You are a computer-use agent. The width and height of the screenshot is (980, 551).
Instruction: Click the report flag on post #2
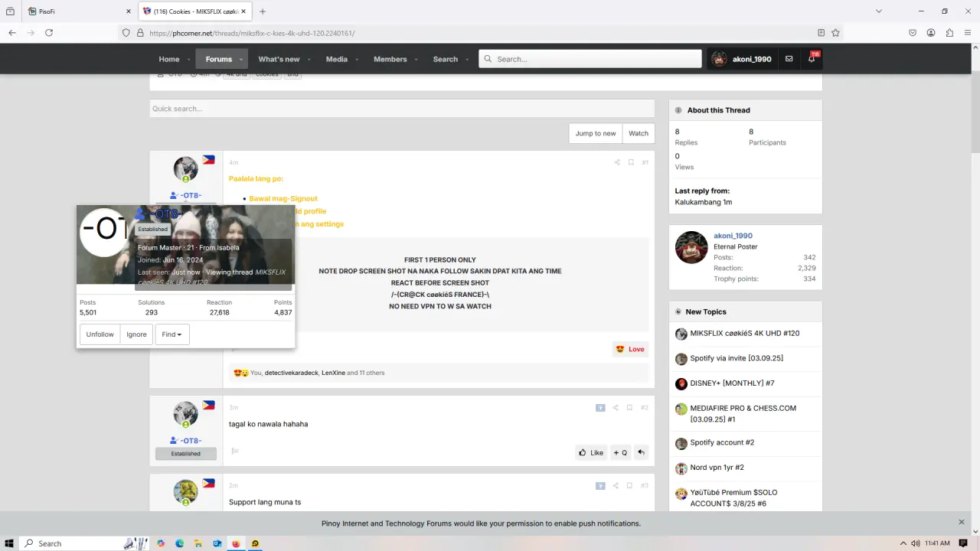tap(235, 452)
